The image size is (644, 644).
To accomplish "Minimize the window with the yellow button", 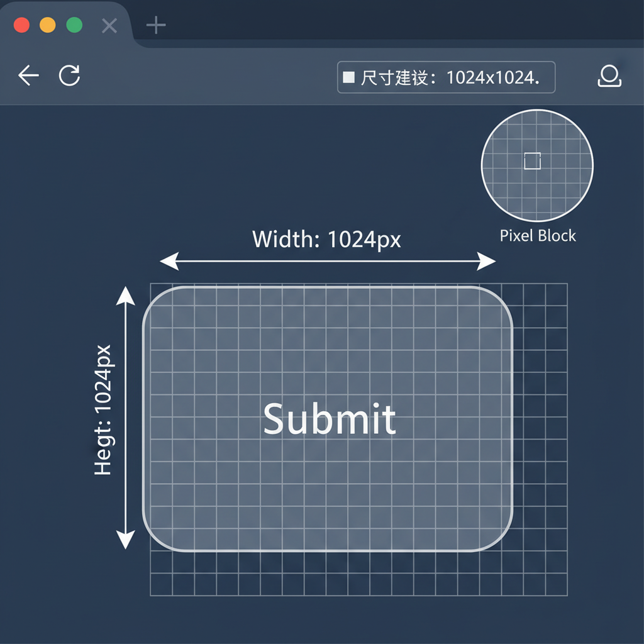I will click(48, 25).
